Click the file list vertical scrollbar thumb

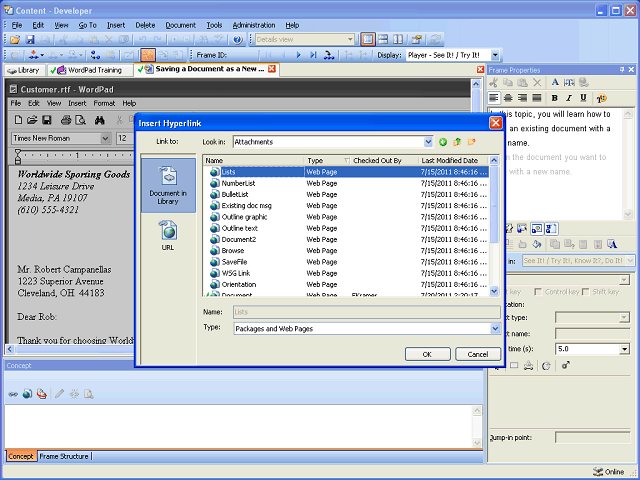coord(494,204)
